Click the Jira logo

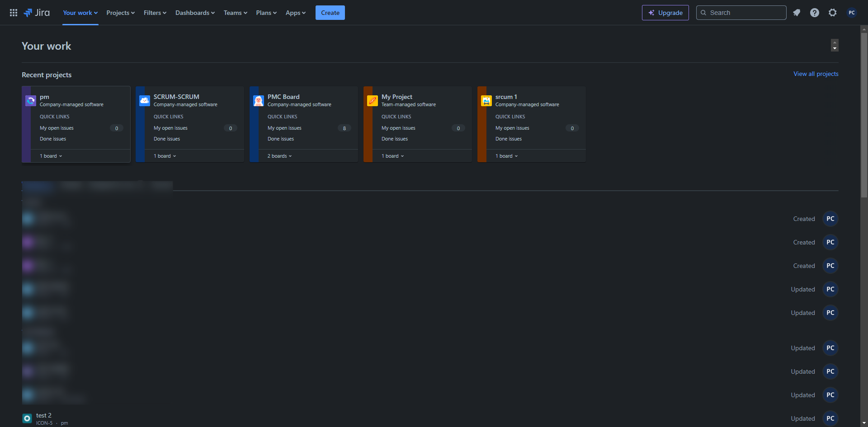tap(37, 13)
